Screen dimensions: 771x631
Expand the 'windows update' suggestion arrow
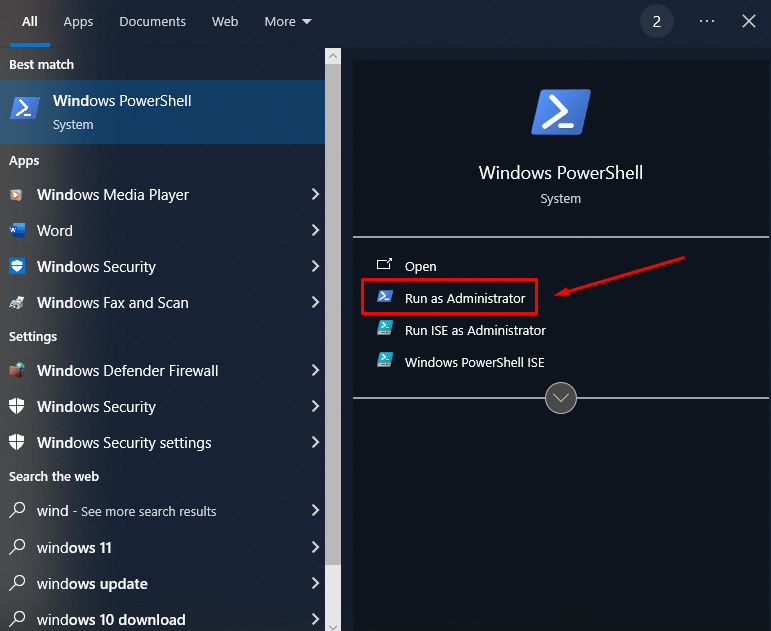click(x=315, y=583)
